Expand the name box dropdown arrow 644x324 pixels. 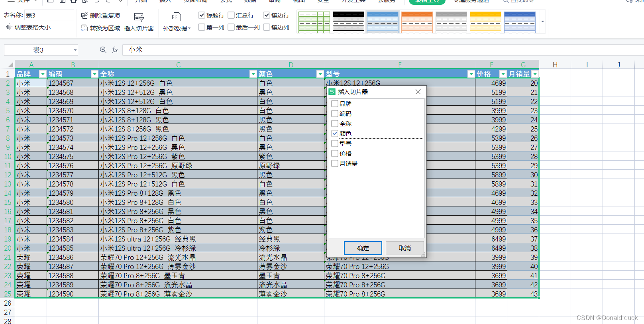pos(75,50)
